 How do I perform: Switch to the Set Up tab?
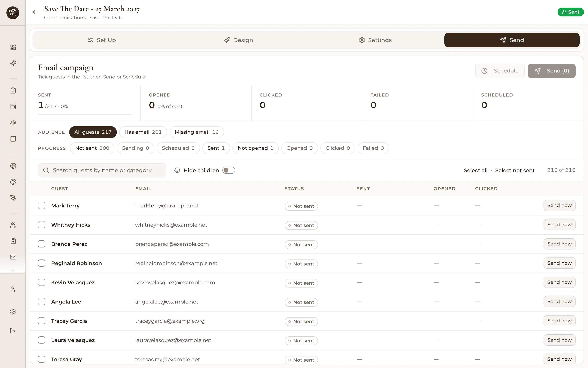coord(101,40)
